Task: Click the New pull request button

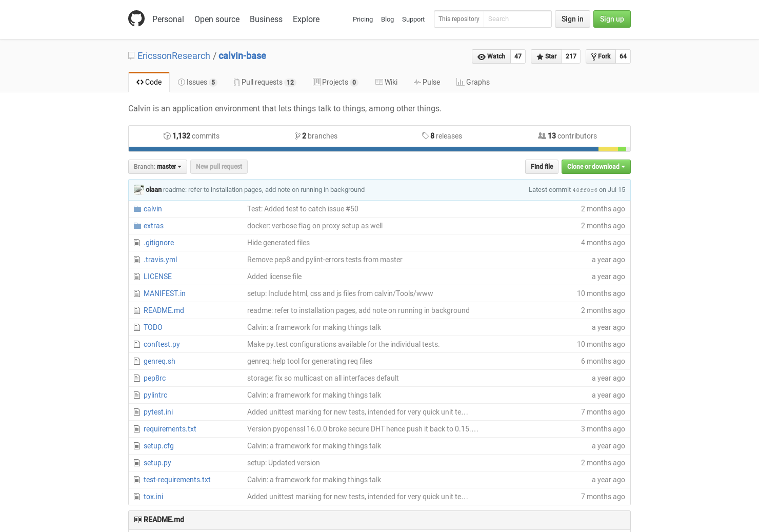Action: (x=219, y=167)
